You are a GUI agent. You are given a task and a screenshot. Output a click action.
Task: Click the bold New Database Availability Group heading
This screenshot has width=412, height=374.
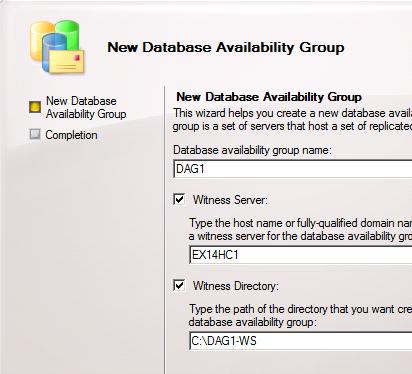[x=269, y=97]
